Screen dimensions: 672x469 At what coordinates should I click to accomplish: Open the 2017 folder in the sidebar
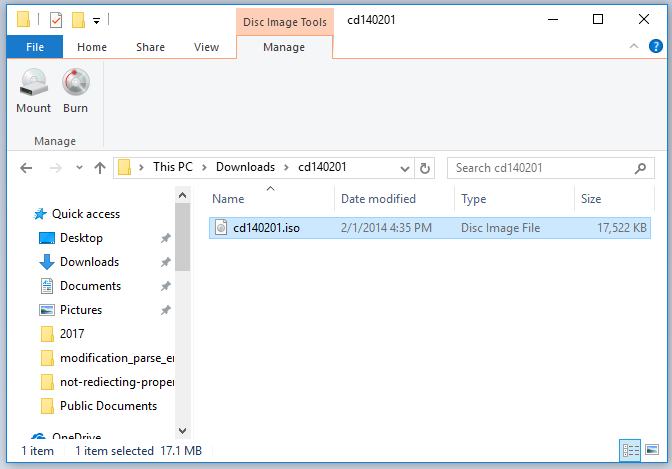click(x=72, y=334)
